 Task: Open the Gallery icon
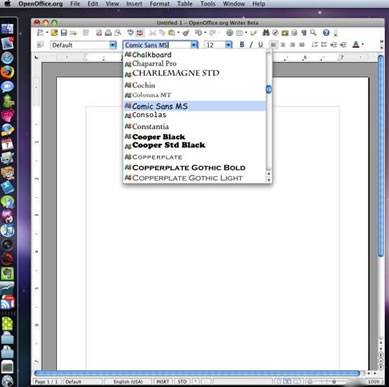click(x=285, y=33)
